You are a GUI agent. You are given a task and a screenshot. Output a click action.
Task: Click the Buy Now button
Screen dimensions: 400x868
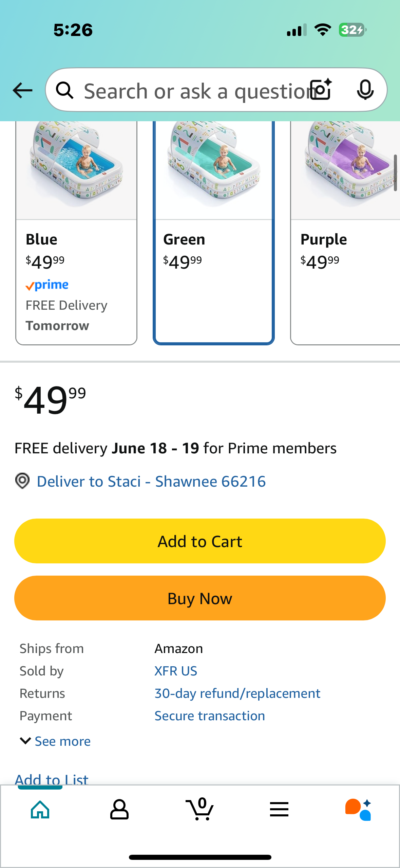(200, 598)
